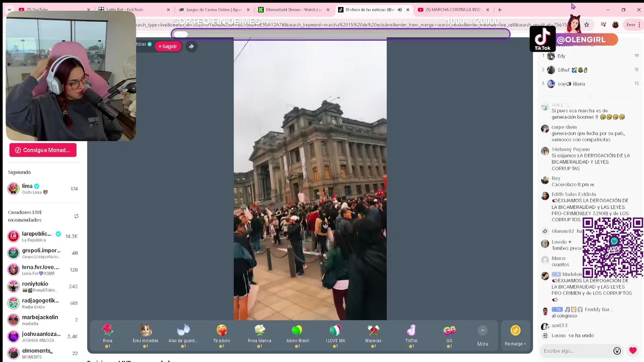
Task: Open joshuaanloza... recommended live
Action: coord(43,336)
